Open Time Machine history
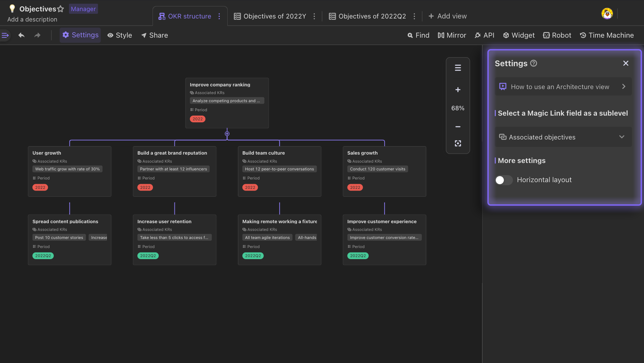Screen dimensions: 644x363 click(607, 35)
